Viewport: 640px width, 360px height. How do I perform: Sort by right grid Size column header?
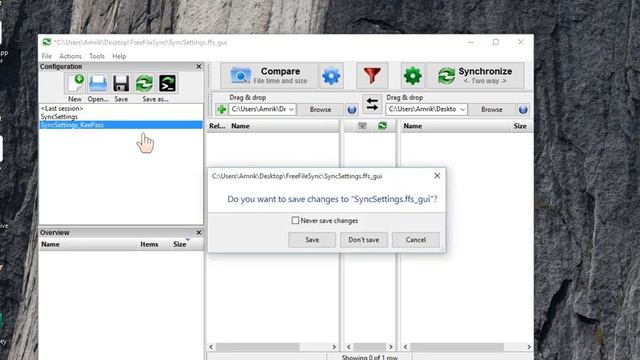click(x=520, y=126)
